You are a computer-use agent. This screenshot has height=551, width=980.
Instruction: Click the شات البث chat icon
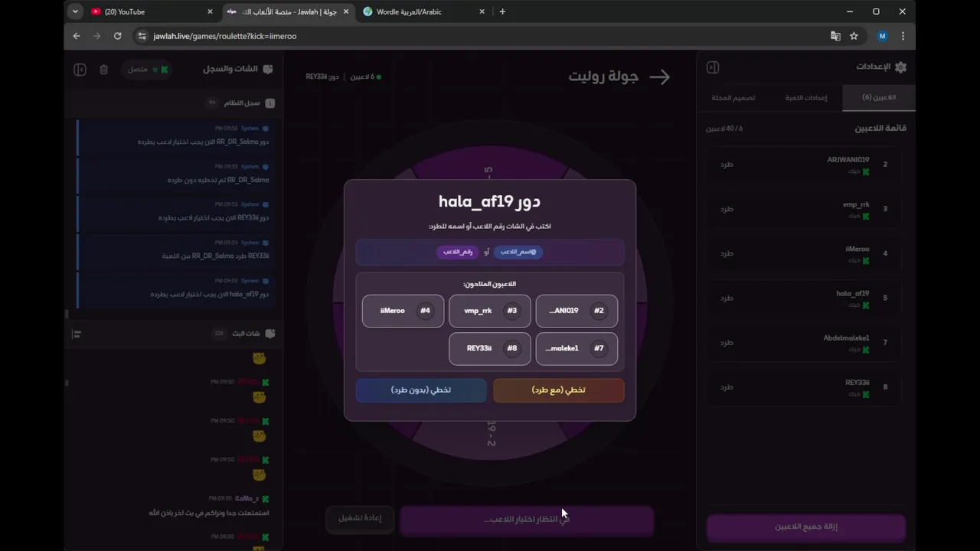269,334
